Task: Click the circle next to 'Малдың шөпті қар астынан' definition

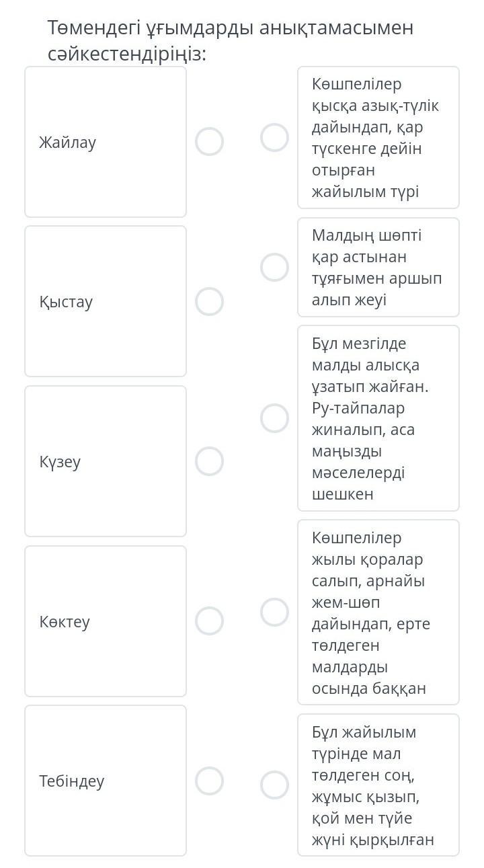Action: (274, 267)
